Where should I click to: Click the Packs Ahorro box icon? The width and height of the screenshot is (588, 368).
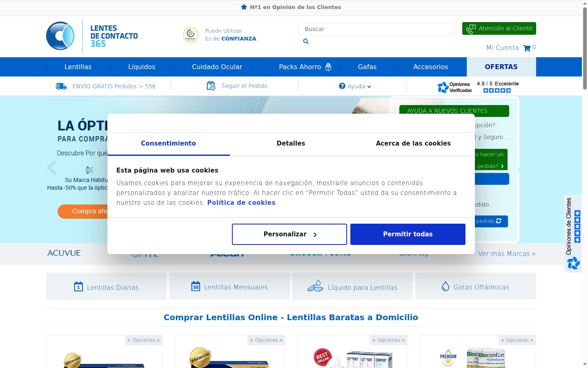click(x=328, y=67)
